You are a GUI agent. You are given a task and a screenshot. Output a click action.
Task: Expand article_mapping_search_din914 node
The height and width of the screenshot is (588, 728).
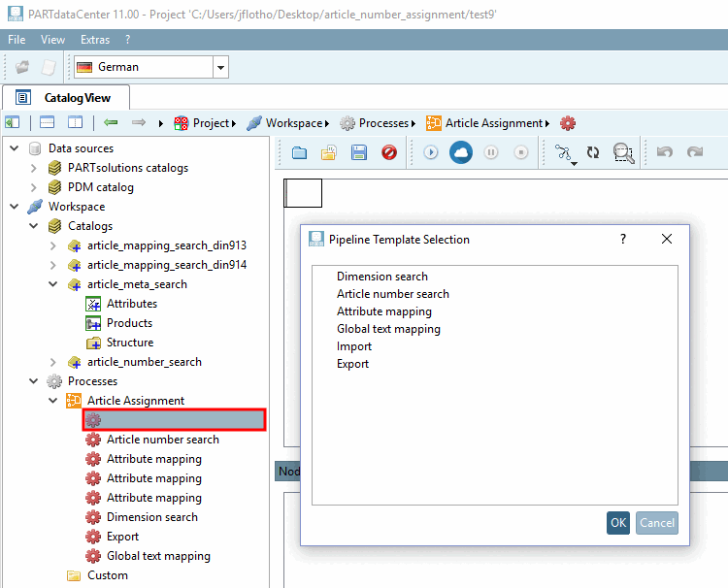tap(53, 265)
